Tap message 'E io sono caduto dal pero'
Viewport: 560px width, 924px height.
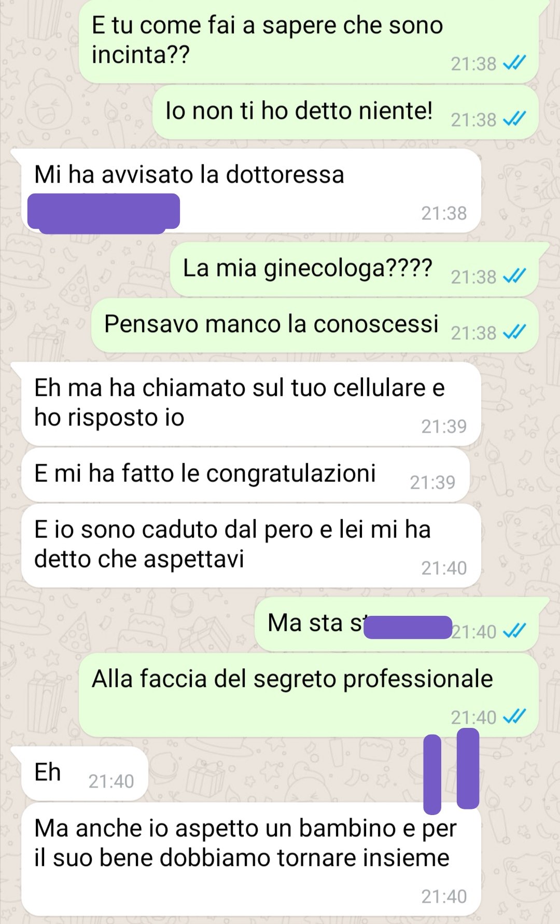point(251,546)
